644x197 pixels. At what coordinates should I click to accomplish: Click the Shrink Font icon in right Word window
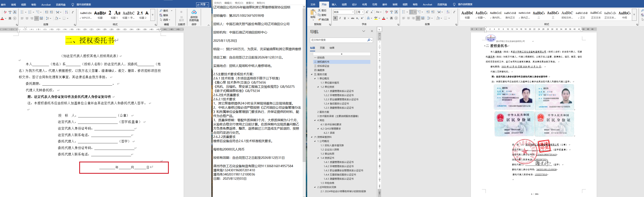coord(372,12)
